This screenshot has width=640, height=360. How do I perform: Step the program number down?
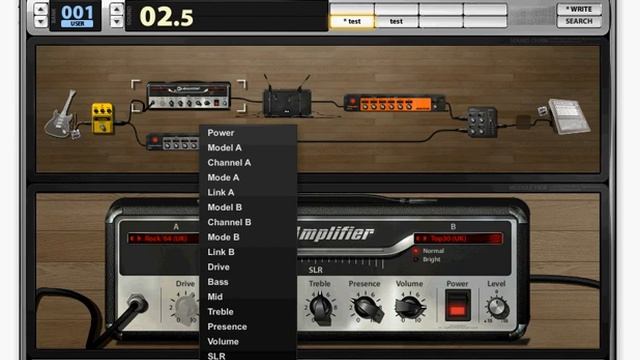click(116, 21)
